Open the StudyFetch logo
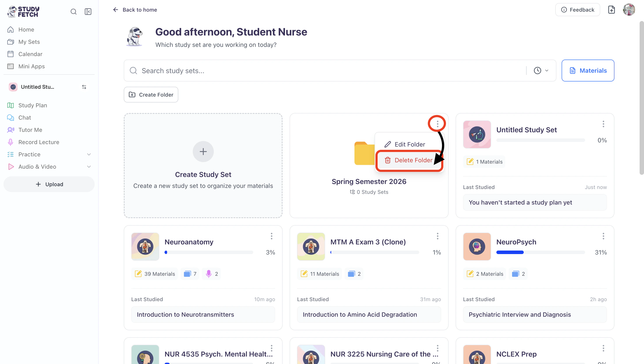Image resolution: width=644 pixels, height=364 pixels. coord(24,12)
